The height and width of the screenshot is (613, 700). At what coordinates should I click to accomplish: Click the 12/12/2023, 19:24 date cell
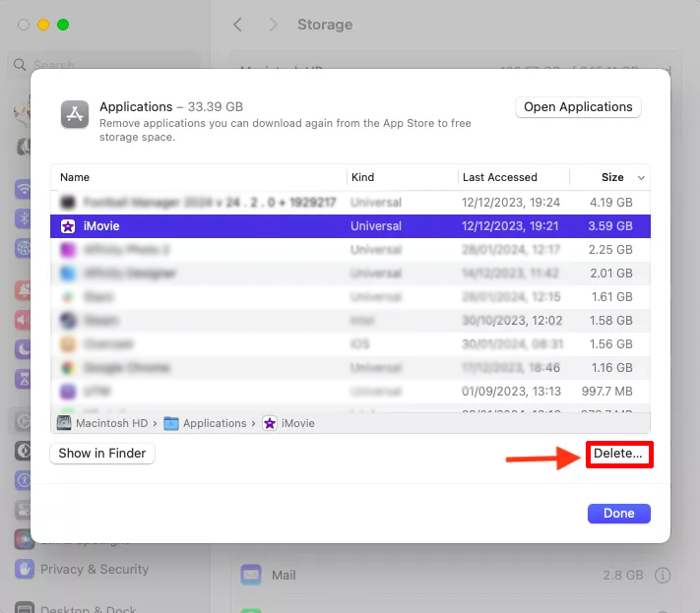pos(511,203)
